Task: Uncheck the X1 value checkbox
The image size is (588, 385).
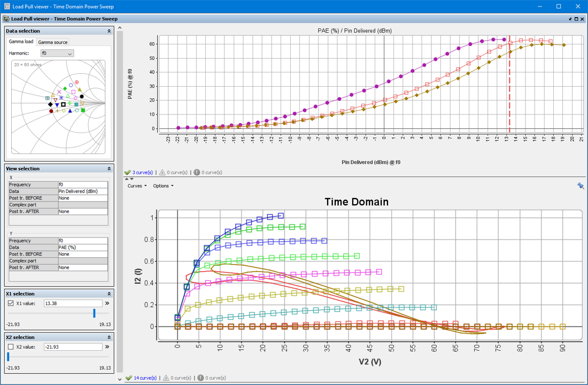Action: [11, 303]
